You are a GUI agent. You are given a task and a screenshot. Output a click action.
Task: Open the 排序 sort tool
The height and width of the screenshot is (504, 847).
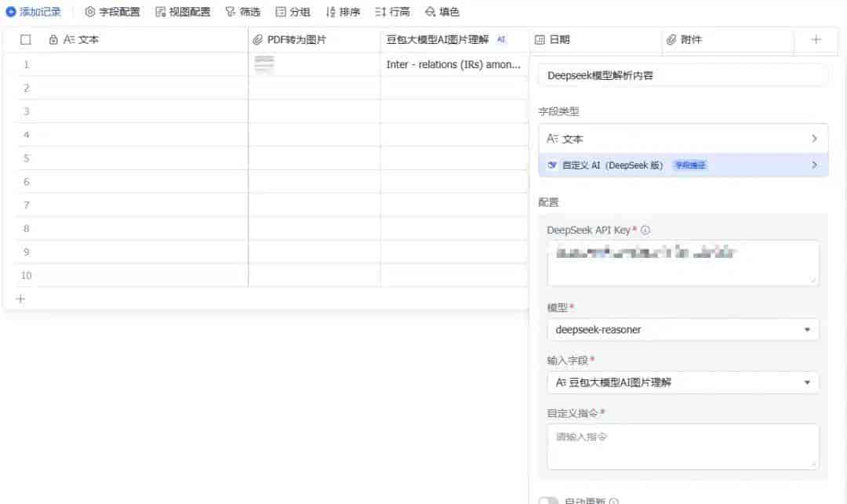coord(343,11)
